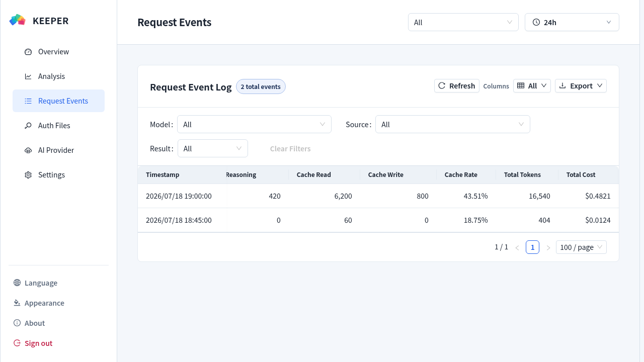Image resolution: width=644 pixels, height=362 pixels.
Task: Click the Reasoning column header
Action: coord(241,175)
